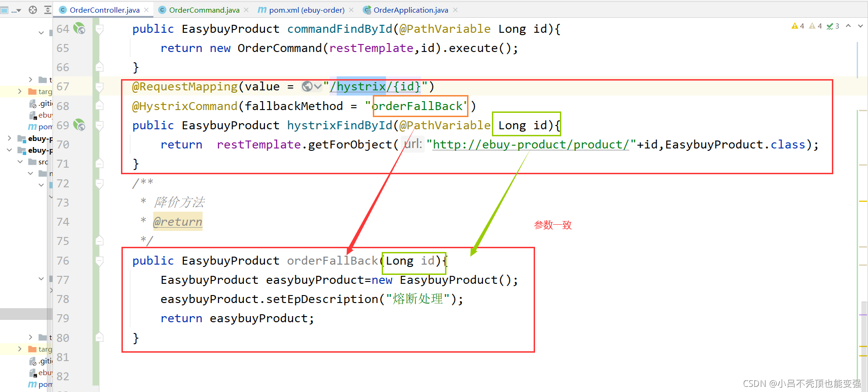Click the /hystrix/{id} mapping path
Viewport: 868px width, 392px height.
pyautogui.click(x=376, y=87)
